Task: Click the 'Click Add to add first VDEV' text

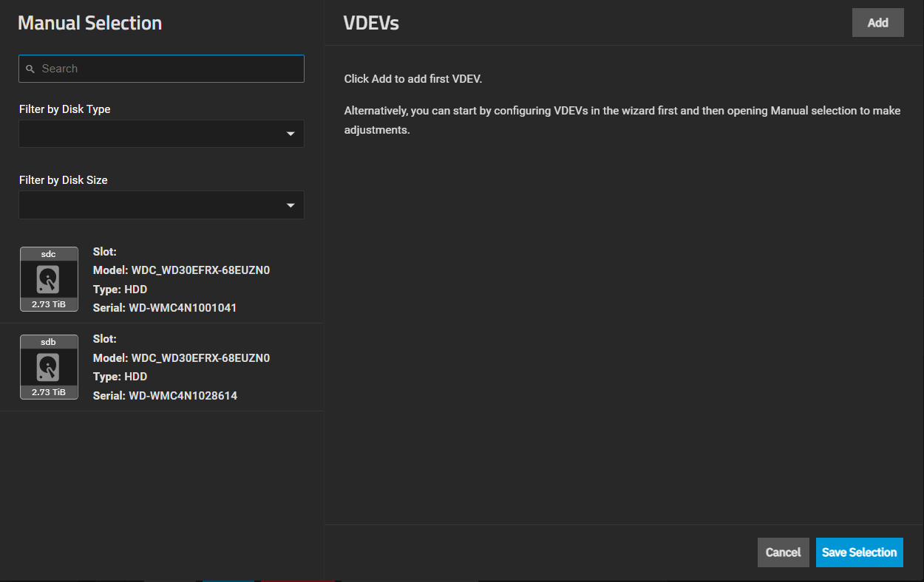Action: (413, 79)
